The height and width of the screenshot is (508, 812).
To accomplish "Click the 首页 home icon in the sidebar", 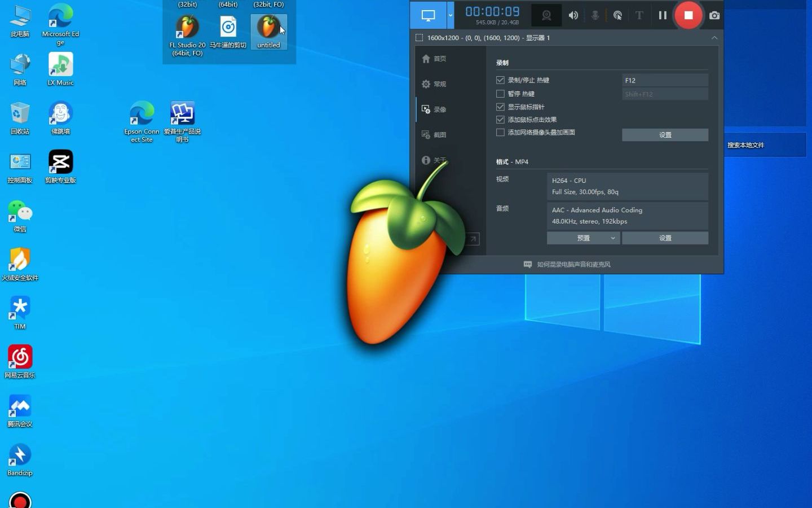I will tap(433, 58).
